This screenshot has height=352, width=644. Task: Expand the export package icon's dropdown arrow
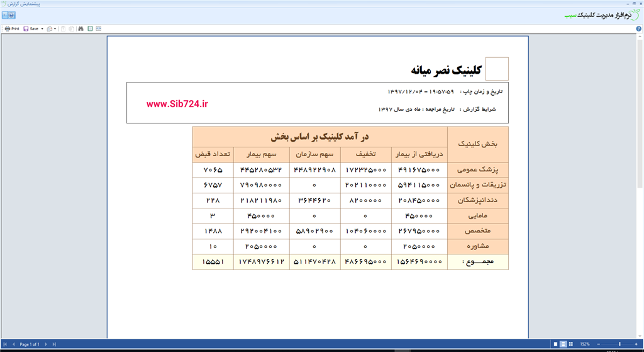tap(55, 29)
